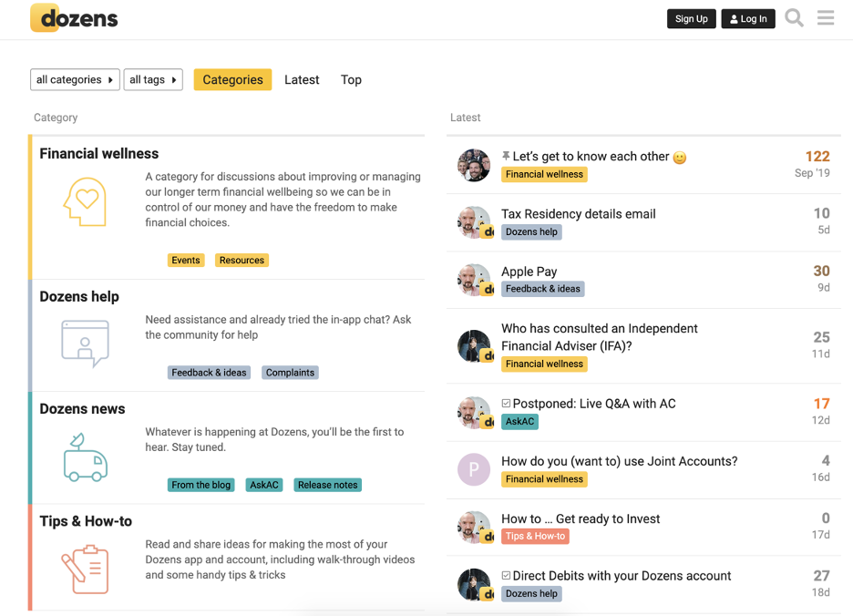
Task: Open the search magnifier icon
Action: coord(795,18)
